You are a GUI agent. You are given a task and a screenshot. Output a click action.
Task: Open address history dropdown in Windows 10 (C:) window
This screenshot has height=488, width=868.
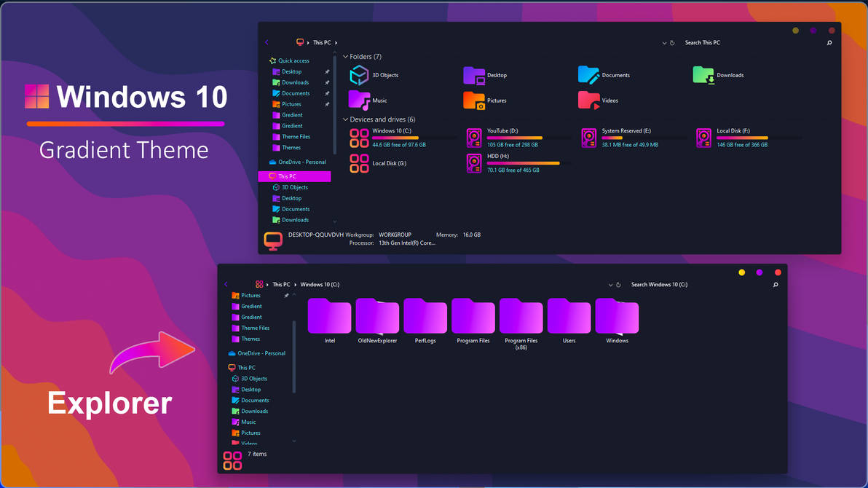click(611, 286)
